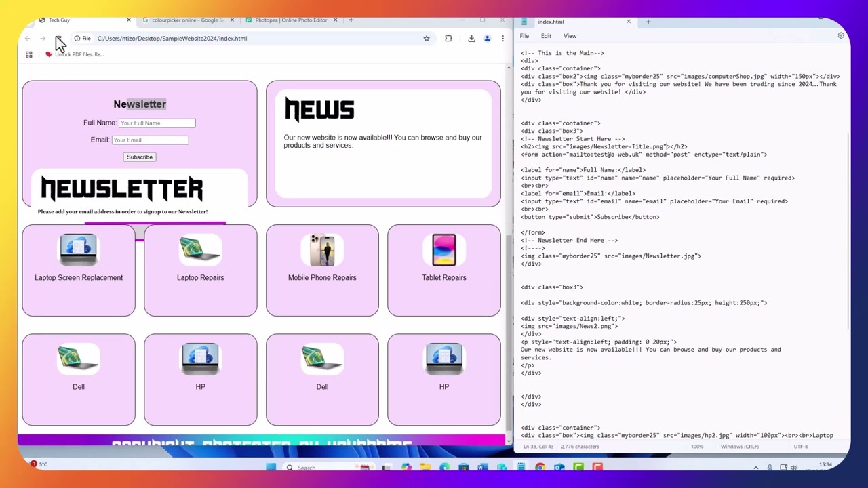This screenshot has height=488, width=868.
Task: Click the Your Email input field
Action: point(150,140)
